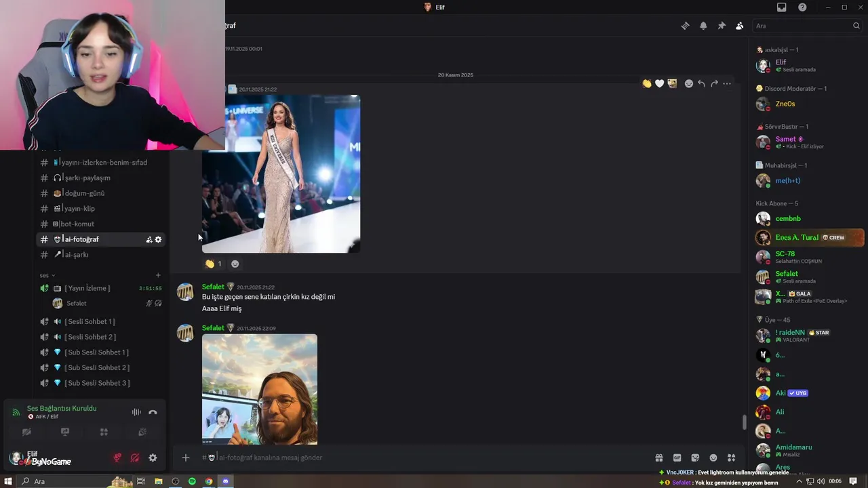Open the add reaction smiley on message toolbar

(x=688, y=83)
